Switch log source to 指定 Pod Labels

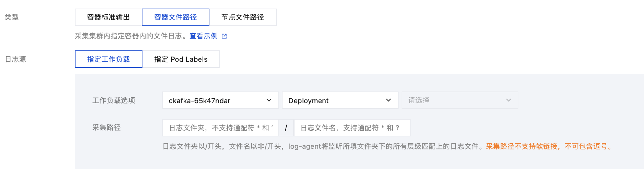[x=181, y=59]
